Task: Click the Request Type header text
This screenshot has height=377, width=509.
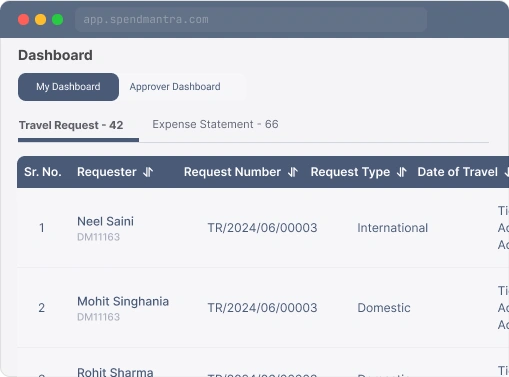Action: [350, 172]
